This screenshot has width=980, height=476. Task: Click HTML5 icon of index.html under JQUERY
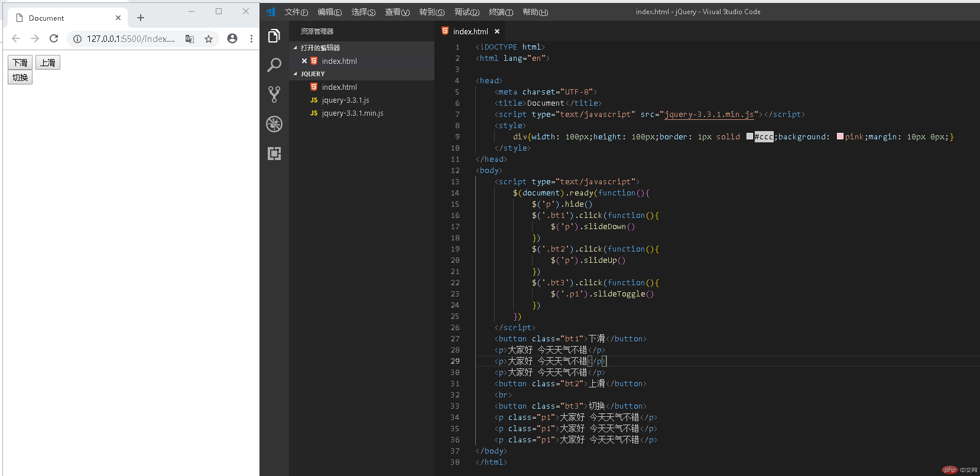coord(314,87)
